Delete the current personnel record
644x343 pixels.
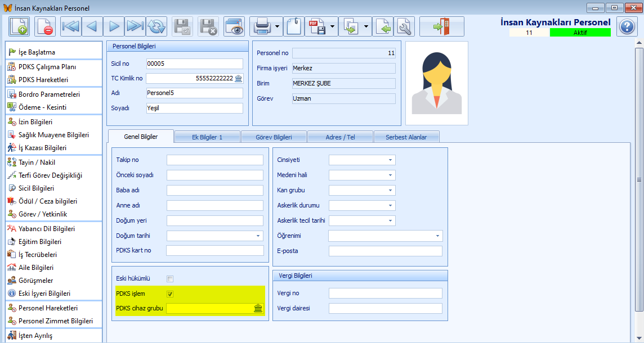point(44,26)
